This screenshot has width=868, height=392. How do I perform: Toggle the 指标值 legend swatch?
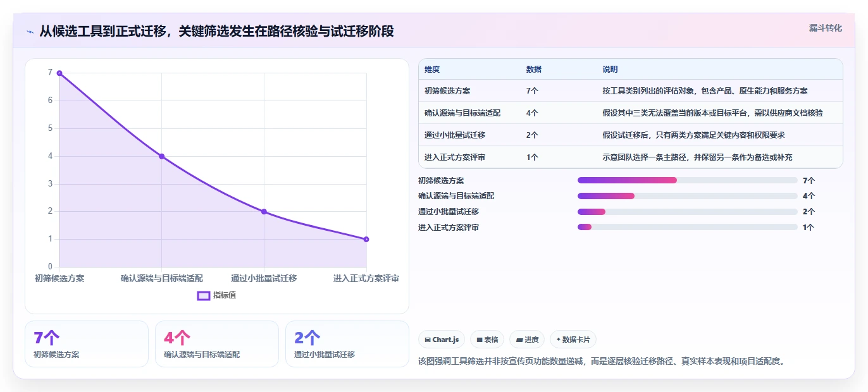[204, 295]
